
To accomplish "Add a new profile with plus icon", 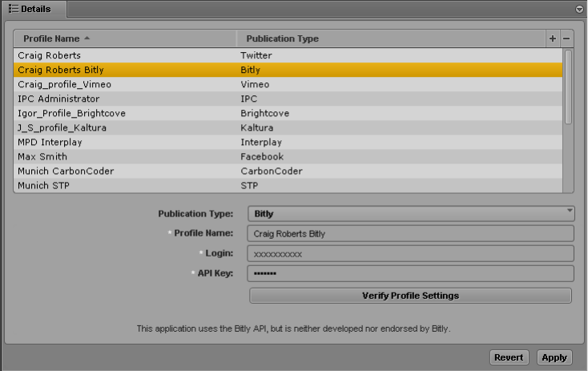I will tap(553, 38).
